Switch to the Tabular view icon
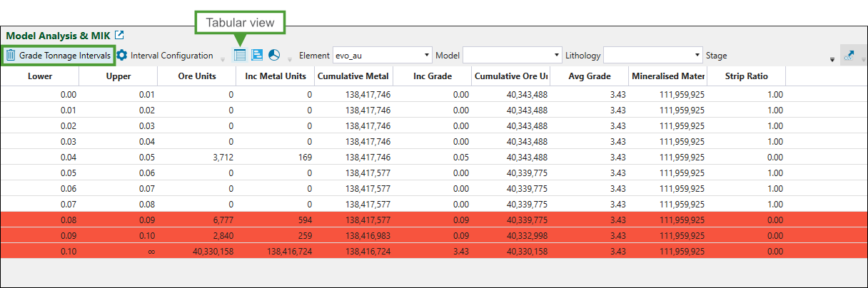 [x=240, y=55]
